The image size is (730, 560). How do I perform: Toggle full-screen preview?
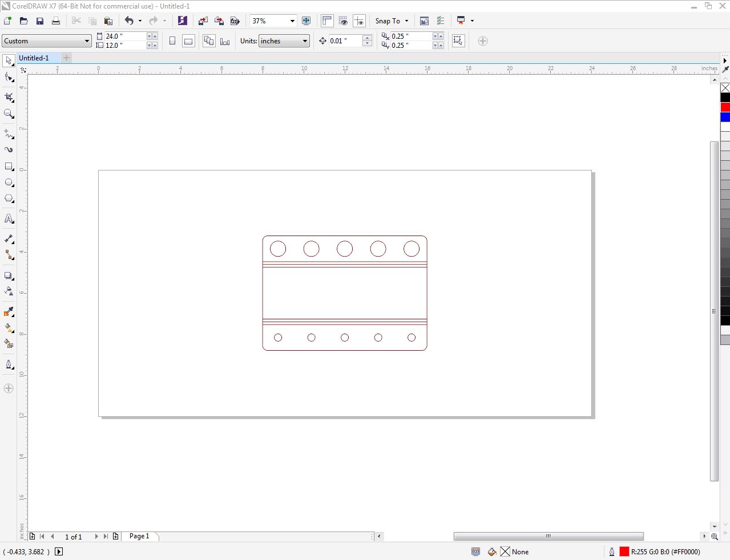(x=306, y=21)
